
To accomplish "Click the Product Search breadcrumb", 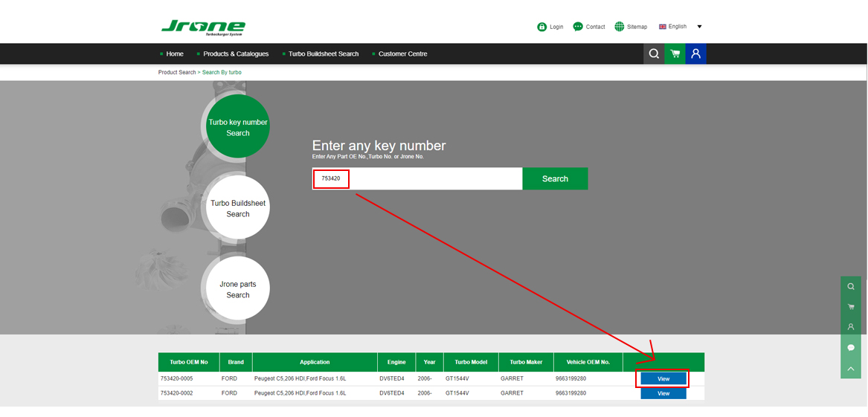I will [x=177, y=72].
